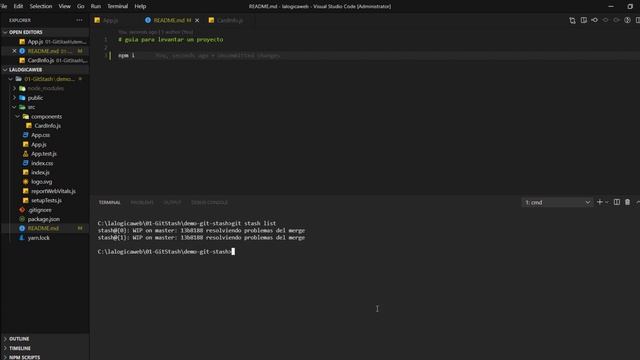
Task: Click the App.test.js flask icon
Action: pyautogui.click(x=26, y=154)
